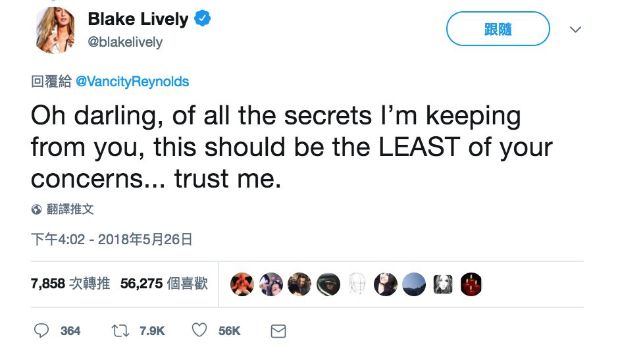This screenshot has width=620, height=364.
Task: Open Blake Lively profile name
Action: [138, 20]
